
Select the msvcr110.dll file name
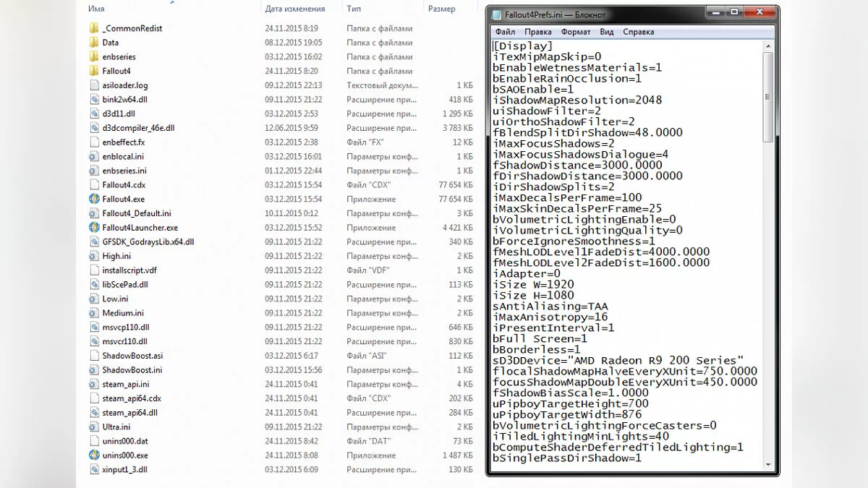[x=124, y=341]
